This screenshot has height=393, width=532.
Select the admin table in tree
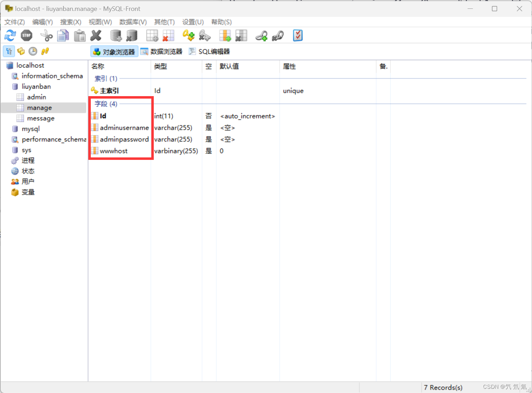37,97
